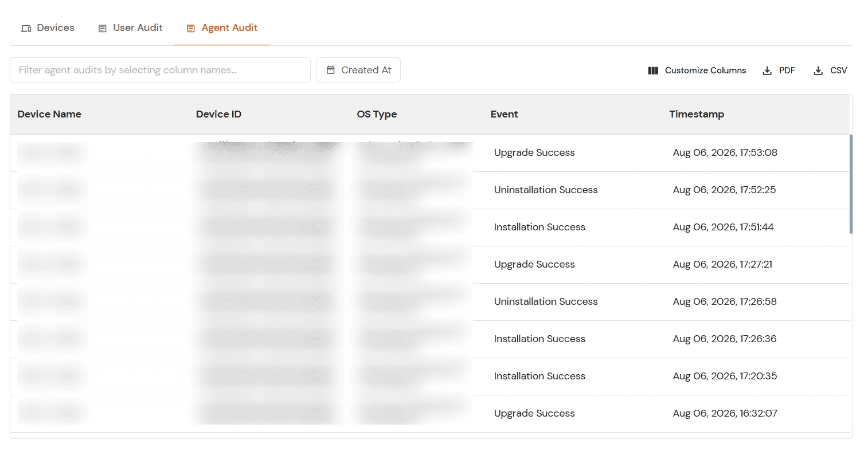Open Customize Columns options

coord(697,70)
